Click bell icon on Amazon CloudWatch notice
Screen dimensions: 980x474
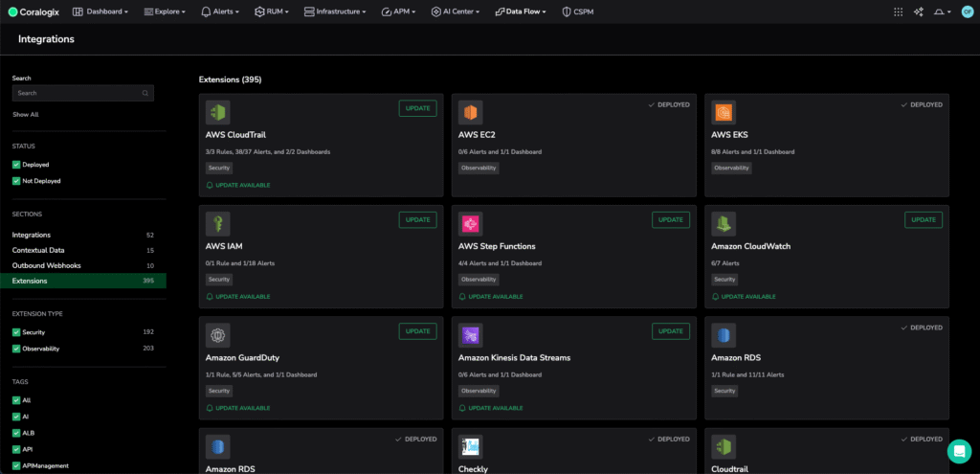715,297
